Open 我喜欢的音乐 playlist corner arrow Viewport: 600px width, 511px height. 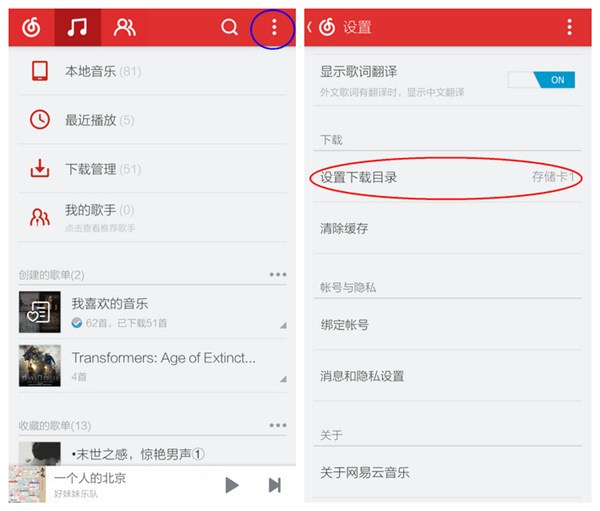pos(283,325)
